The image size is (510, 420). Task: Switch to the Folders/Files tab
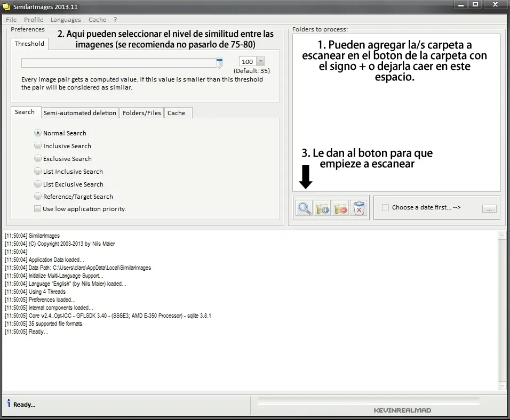(x=142, y=113)
